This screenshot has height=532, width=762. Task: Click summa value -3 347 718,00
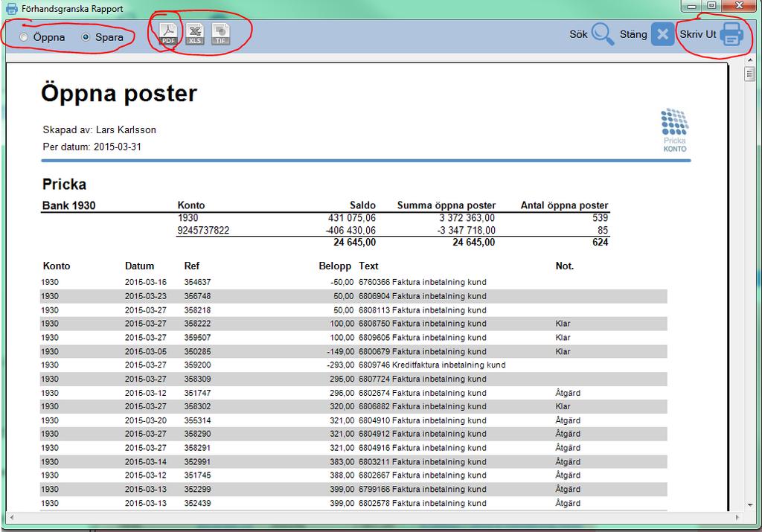(x=466, y=231)
